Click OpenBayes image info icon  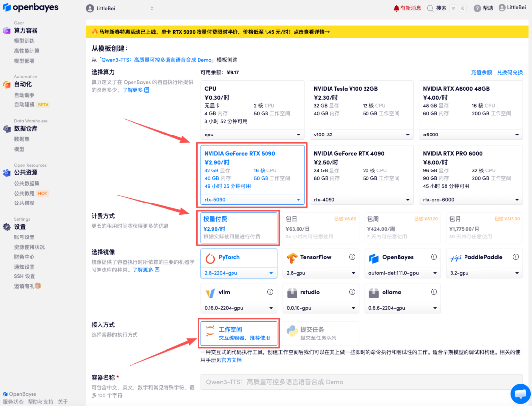[x=434, y=257]
